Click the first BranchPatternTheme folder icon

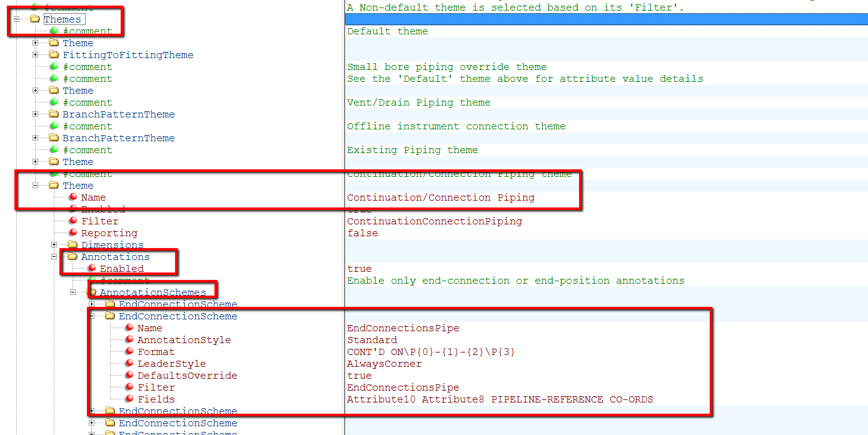53,114
